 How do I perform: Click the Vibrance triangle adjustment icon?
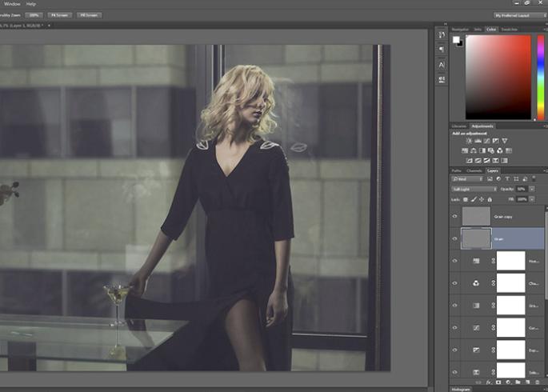click(x=505, y=141)
